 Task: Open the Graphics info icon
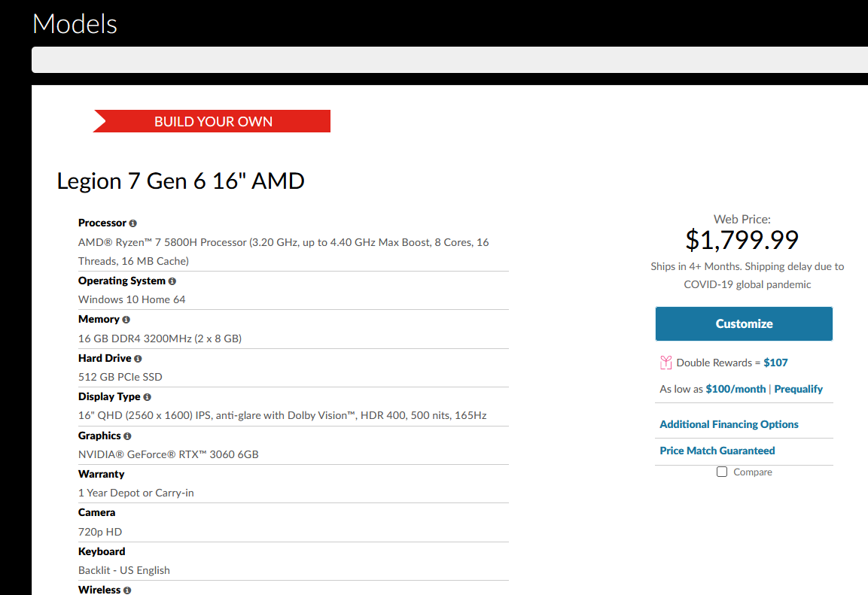point(128,436)
